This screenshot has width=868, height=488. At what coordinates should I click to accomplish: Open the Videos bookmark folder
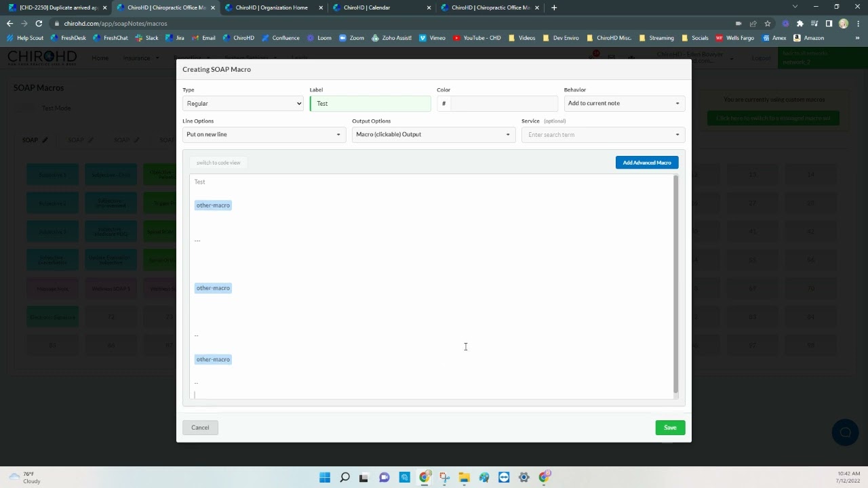[x=522, y=38]
